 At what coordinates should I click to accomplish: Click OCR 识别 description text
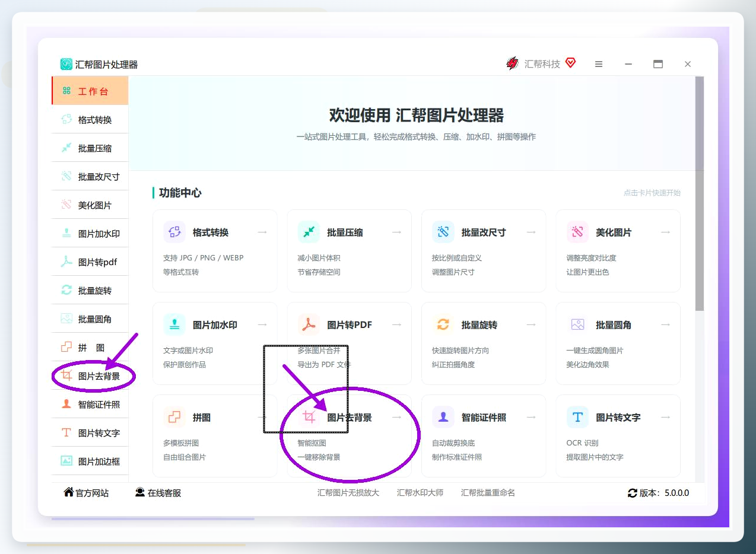582,443
